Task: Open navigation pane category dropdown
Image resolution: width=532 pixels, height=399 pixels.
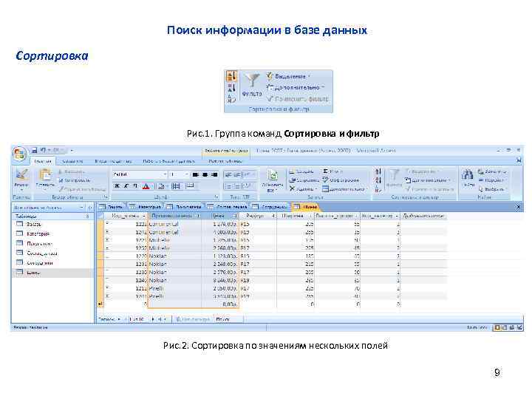Action: click(81, 208)
